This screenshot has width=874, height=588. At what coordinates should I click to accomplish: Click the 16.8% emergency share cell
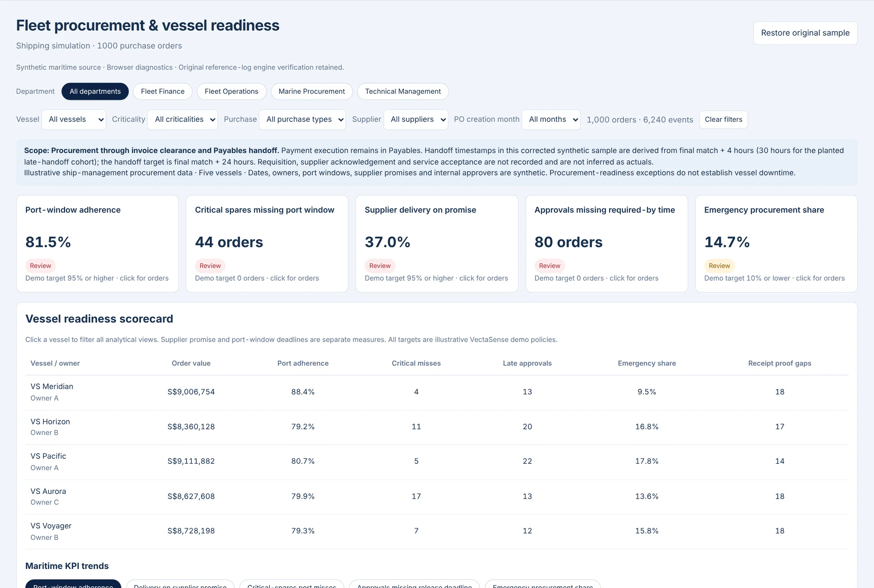point(647,427)
